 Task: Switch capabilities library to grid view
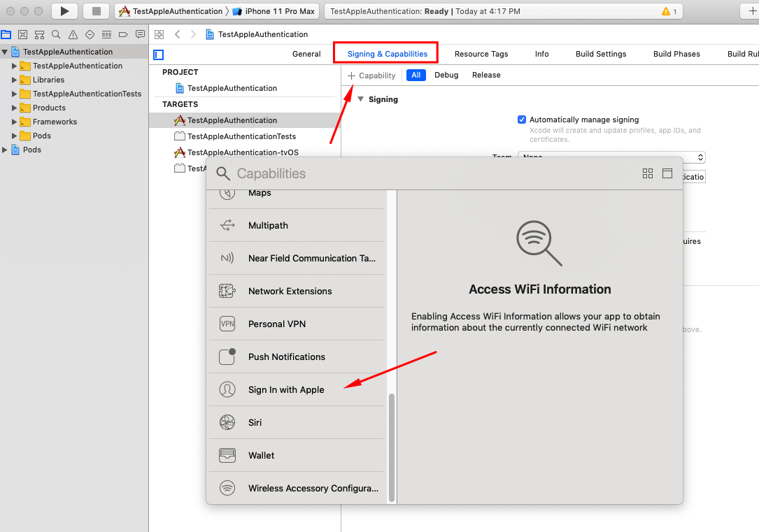tap(647, 173)
